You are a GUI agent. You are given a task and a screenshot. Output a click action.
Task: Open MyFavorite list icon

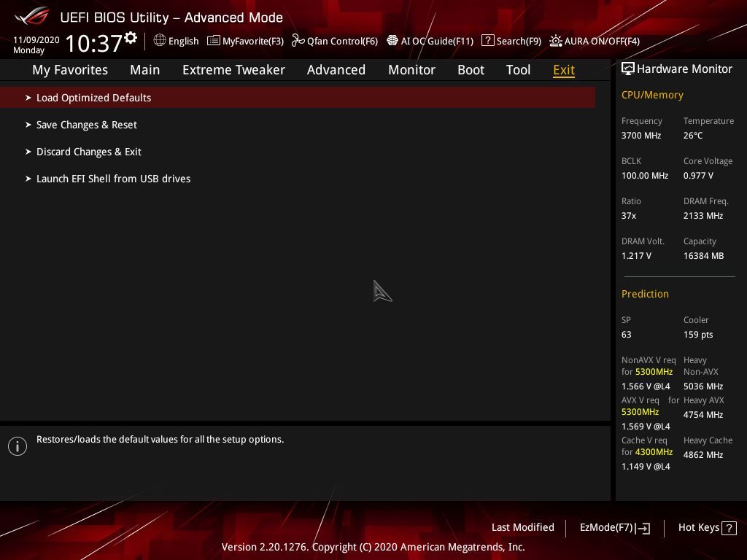tap(214, 41)
